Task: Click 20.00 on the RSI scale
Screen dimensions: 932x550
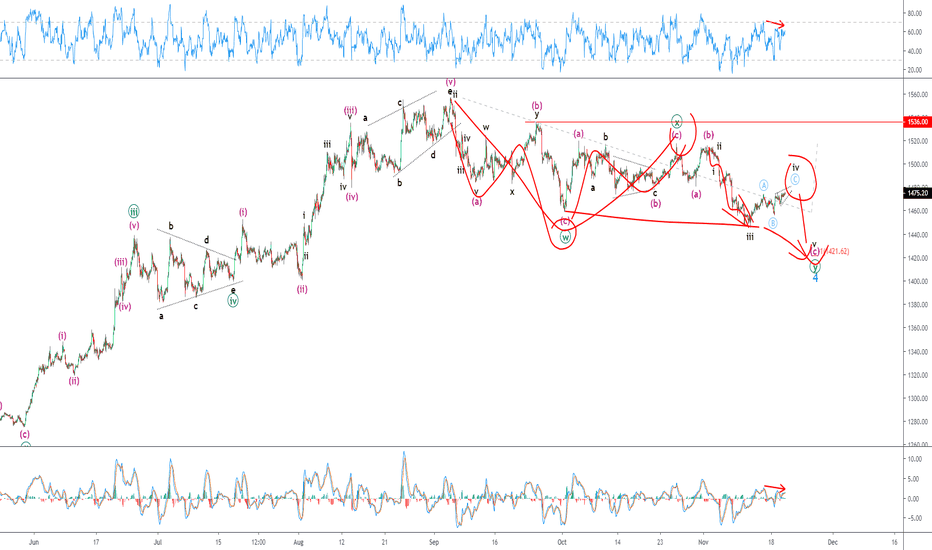Action: click(915, 70)
